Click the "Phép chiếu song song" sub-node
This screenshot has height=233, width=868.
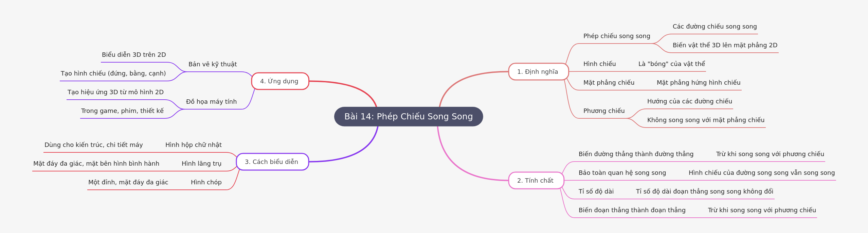pyautogui.click(x=617, y=36)
